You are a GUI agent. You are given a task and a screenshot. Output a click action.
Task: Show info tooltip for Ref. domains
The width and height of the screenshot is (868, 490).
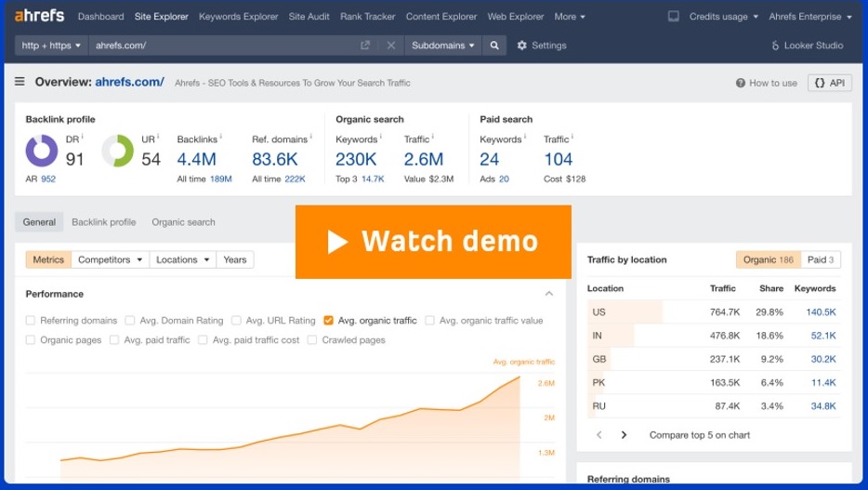(311, 136)
